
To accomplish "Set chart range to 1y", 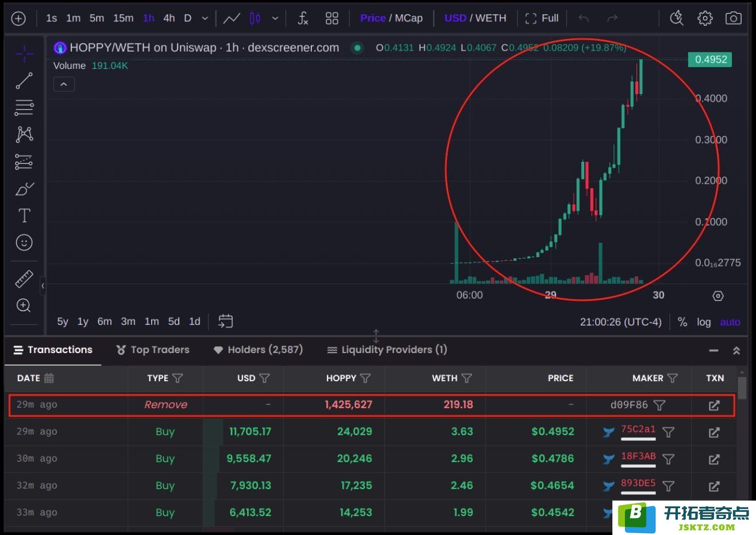I will click(x=83, y=321).
